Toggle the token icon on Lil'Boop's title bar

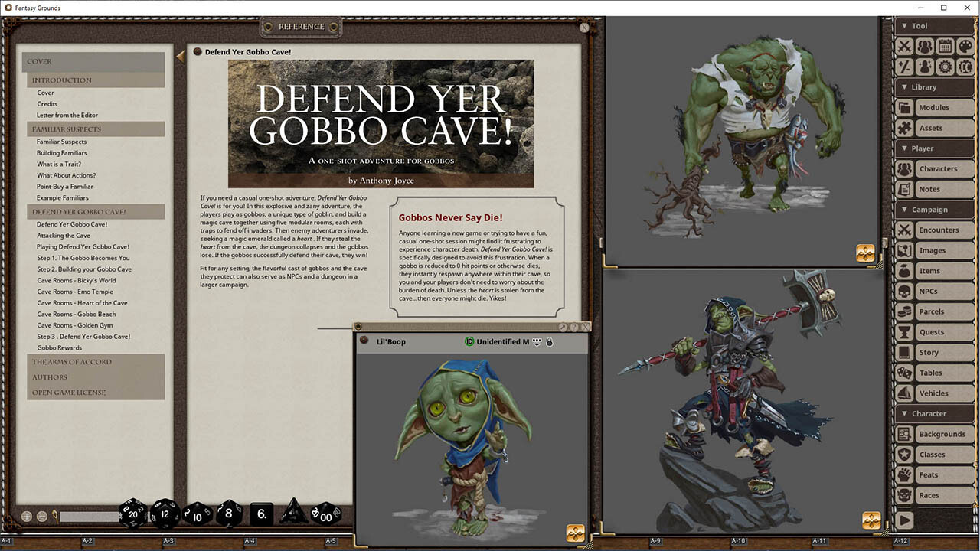click(x=537, y=341)
